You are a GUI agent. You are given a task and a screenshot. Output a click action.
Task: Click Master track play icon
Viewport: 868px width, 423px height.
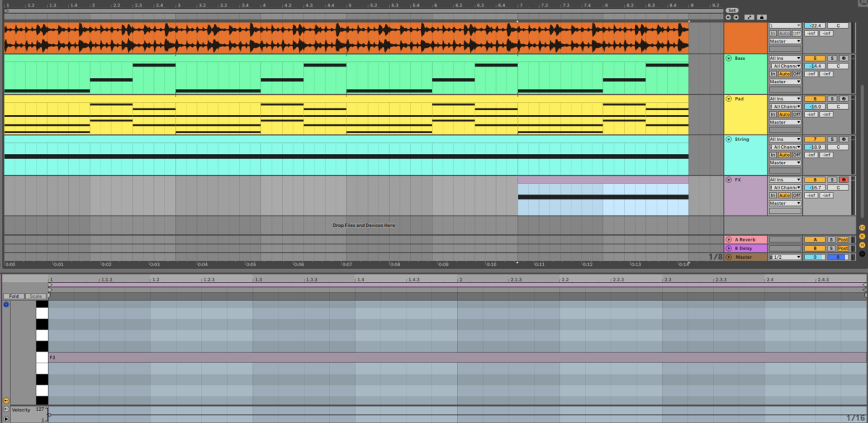728,257
